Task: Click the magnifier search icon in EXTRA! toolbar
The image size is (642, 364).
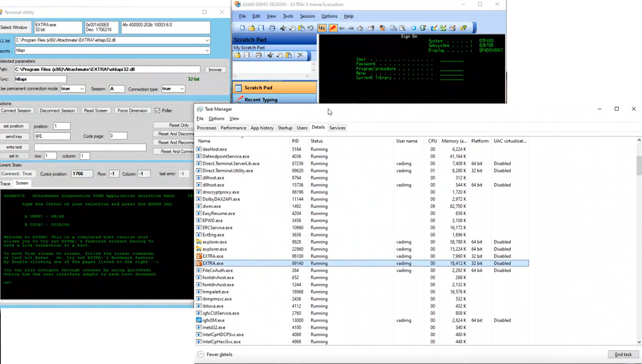Action: click(403, 28)
